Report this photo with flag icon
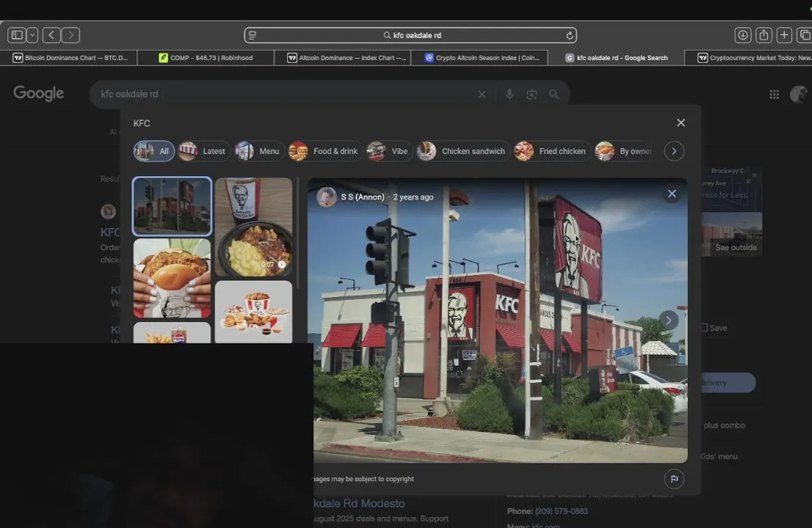The image size is (812, 528). (x=673, y=479)
